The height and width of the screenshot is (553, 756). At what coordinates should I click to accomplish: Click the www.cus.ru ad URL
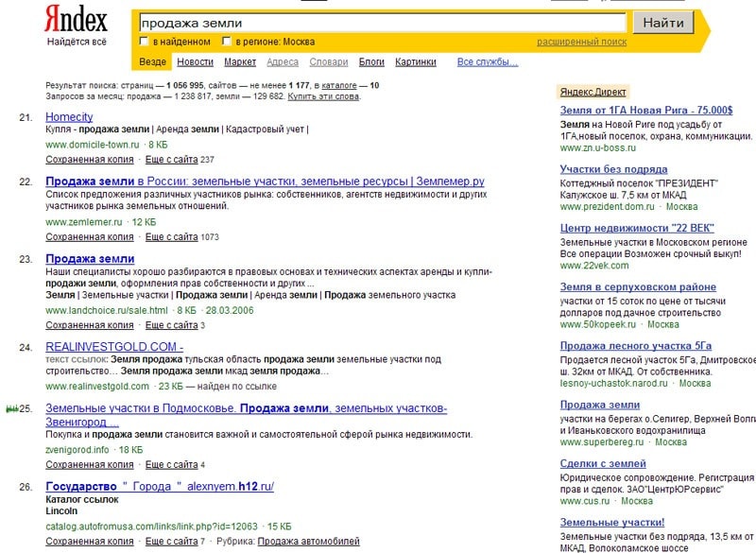click(x=584, y=501)
